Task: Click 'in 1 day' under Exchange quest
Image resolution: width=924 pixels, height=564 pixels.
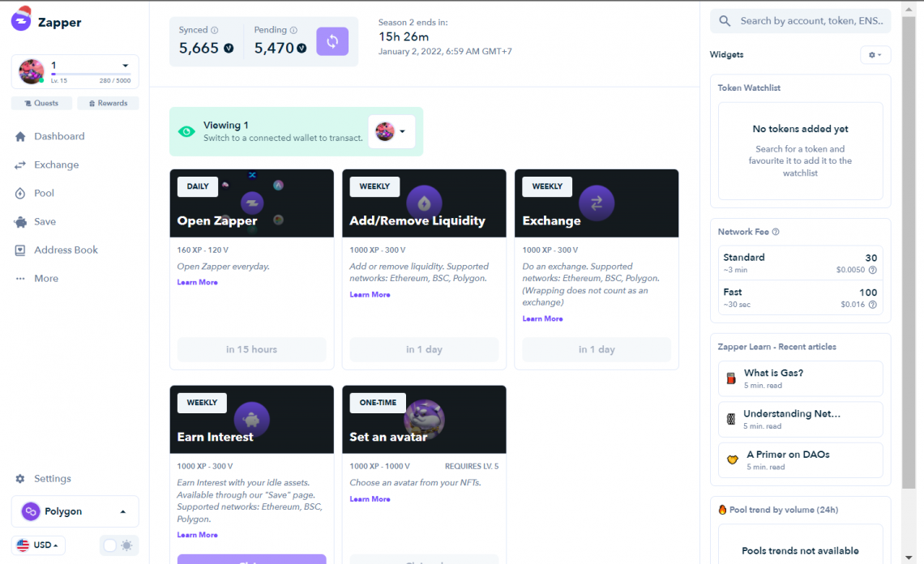Action: click(x=597, y=349)
